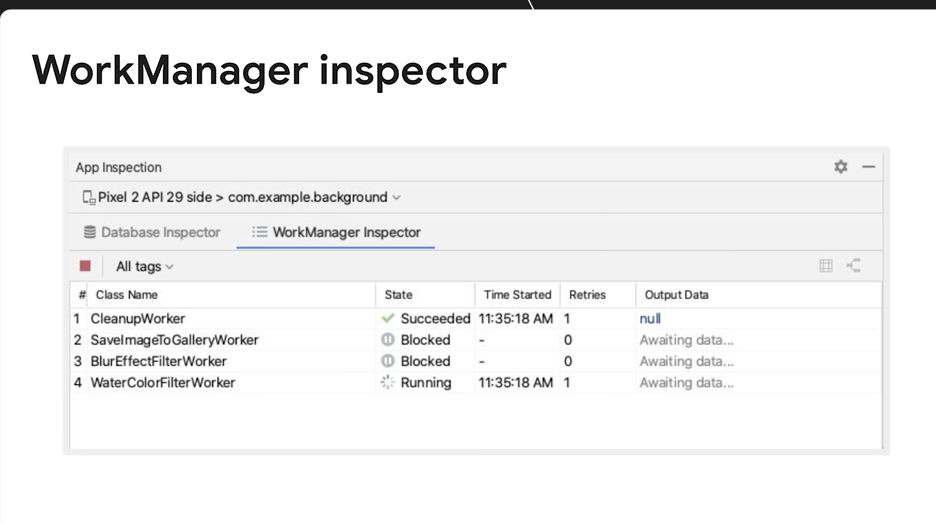This screenshot has width=936, height=523.
Task: Select the WorkManager Inspector tab
Action: coord(336,232)
